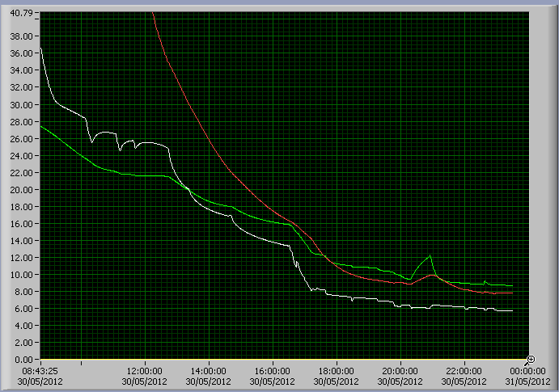559x392 pixels.
Task: Click the green curve's peak near 21:00
Action: 430,256
